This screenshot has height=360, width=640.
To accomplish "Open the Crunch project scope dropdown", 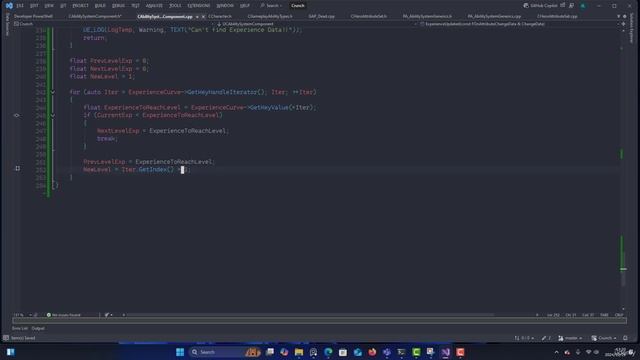I will coord(114,24).
